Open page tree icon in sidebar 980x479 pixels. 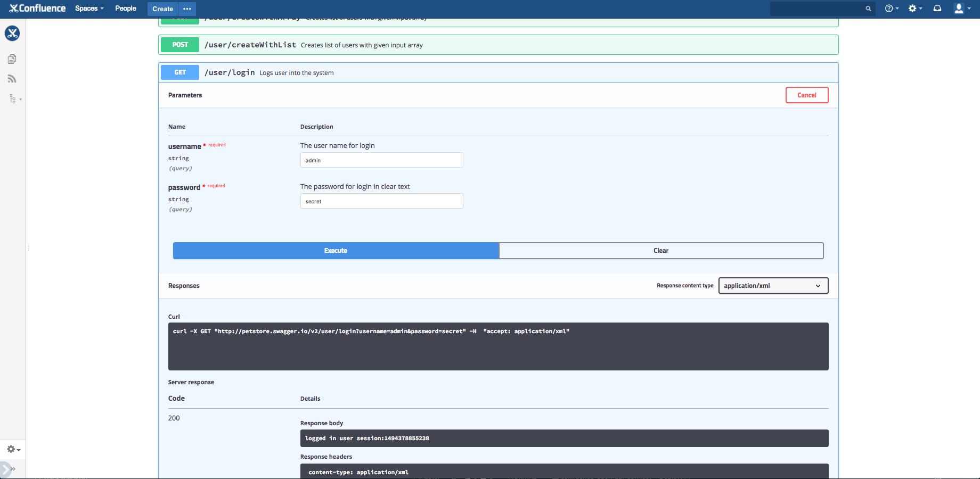click(13, 99)
